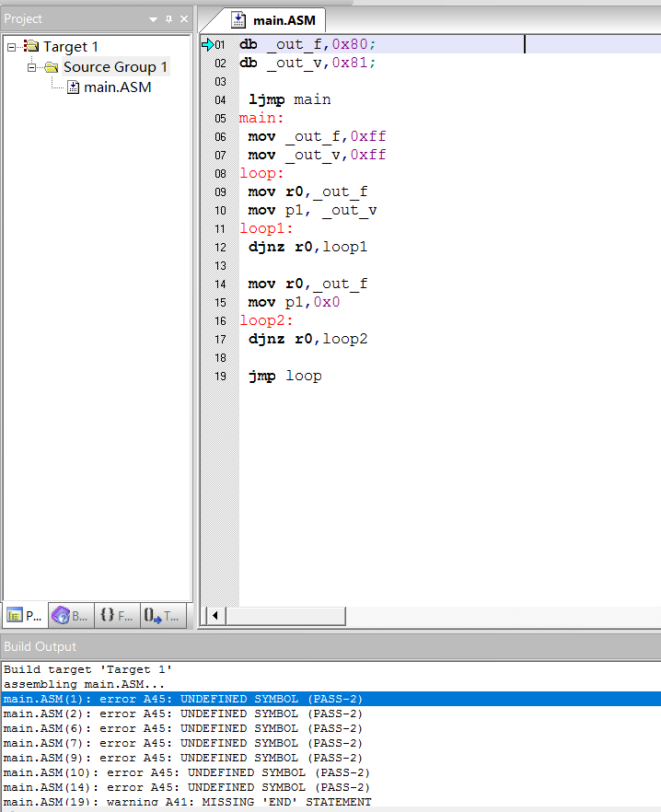The width and height of the screenshot is (661, 812).
Task: Click the 'ljmp main' code line
Action: 290,99
